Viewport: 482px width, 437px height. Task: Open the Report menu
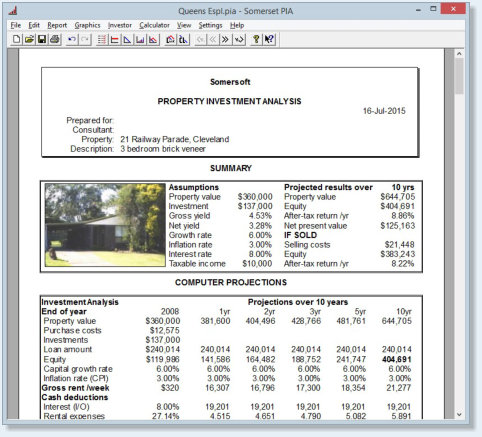pyautogui.click(x=57, y=25)
